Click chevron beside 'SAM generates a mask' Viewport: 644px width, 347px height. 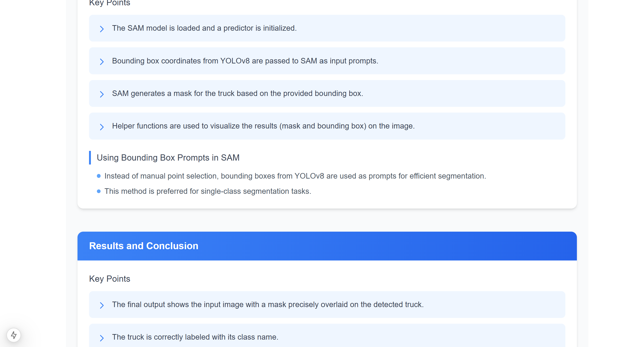101,94
